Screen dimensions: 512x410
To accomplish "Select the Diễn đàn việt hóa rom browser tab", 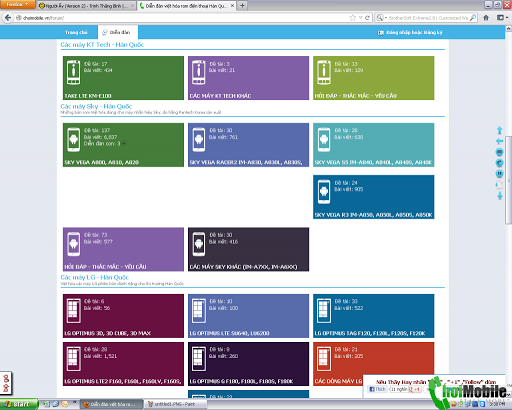I will pyautogui.click(x=187, y=6).
